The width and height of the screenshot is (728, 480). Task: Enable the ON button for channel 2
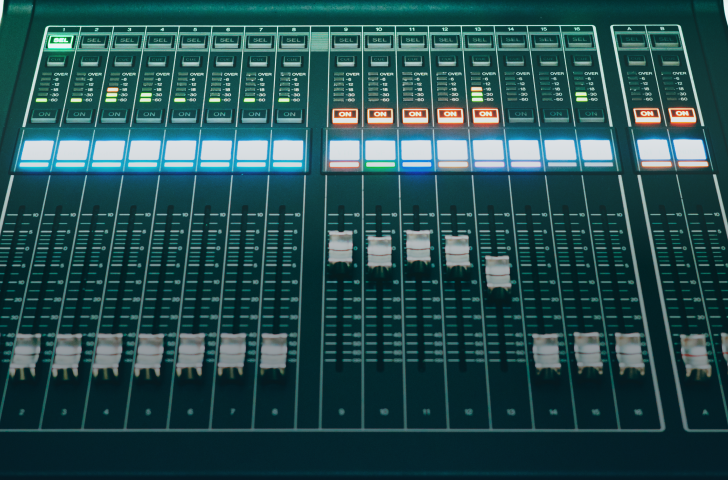[78, 115]
